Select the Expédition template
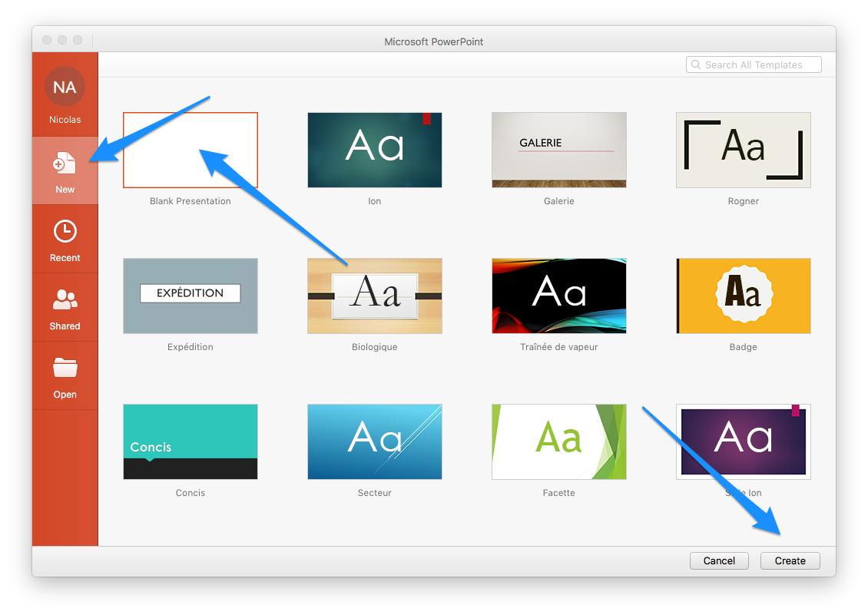The height and width of the screenshot is (615, 868). click(190, 296)
